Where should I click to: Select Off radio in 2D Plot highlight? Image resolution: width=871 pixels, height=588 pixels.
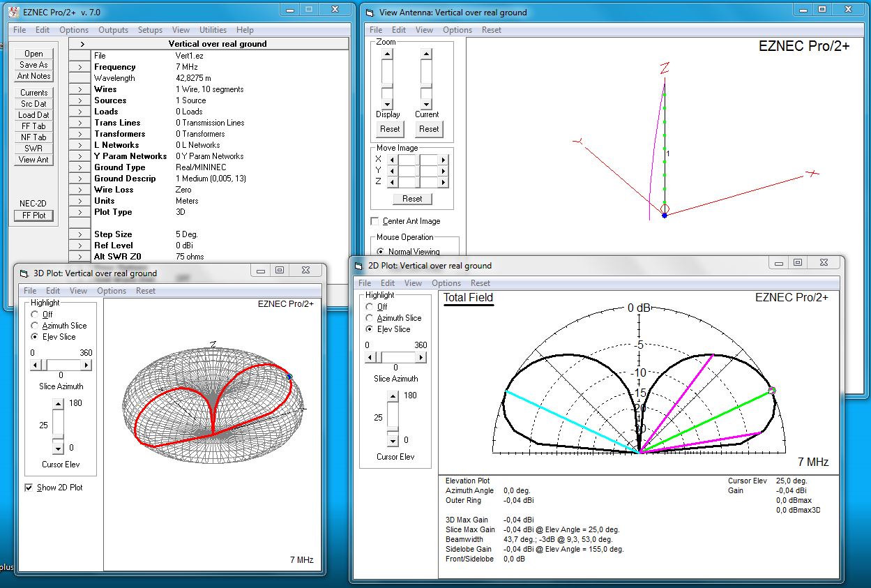[x=370, y=307]
